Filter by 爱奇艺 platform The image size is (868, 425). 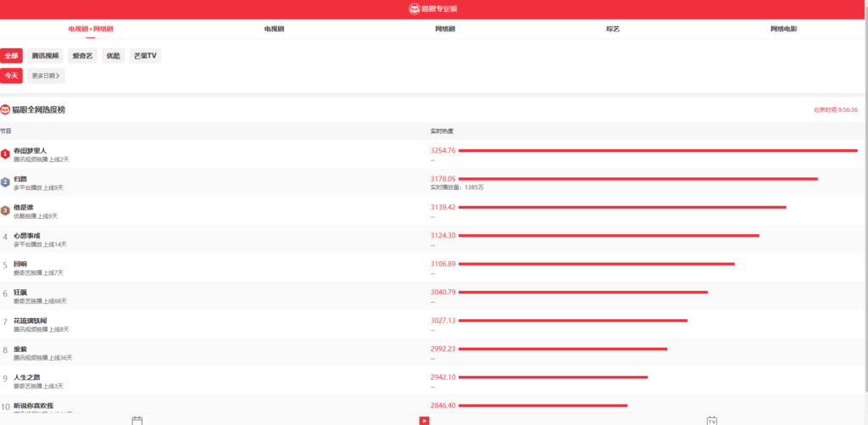pos(82,56)
